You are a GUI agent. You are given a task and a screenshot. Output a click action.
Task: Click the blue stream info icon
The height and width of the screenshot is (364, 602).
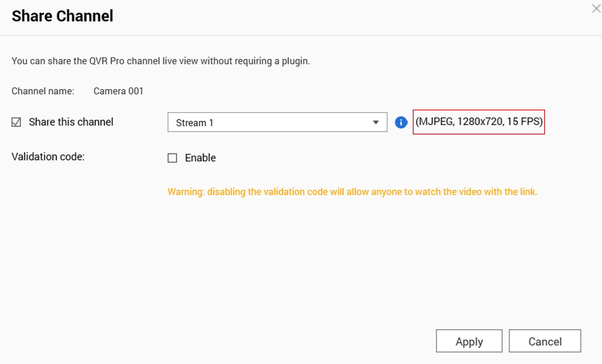[401, 122]
